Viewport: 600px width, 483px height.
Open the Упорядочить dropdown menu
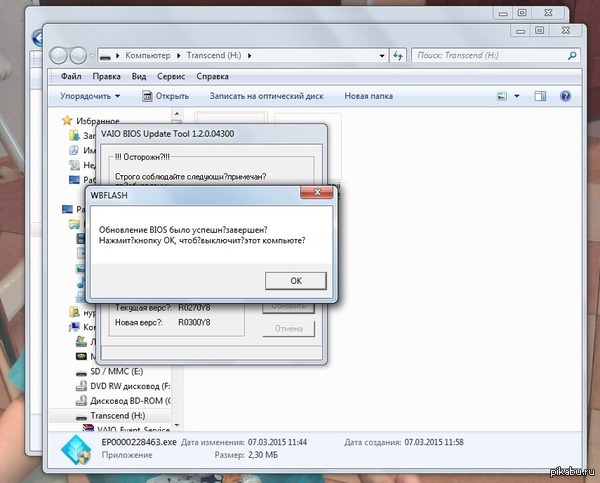(x=90, y=97)
